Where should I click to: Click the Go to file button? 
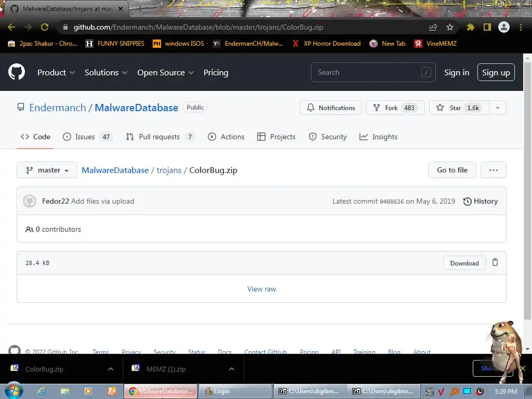(x=453, y=170)
